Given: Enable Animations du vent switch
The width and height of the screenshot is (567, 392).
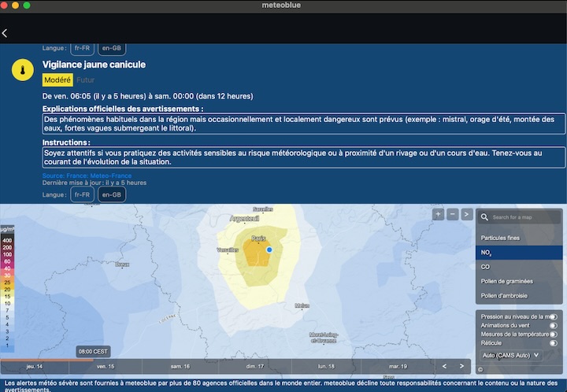Looking at the screenshot, I should point(553,325).
